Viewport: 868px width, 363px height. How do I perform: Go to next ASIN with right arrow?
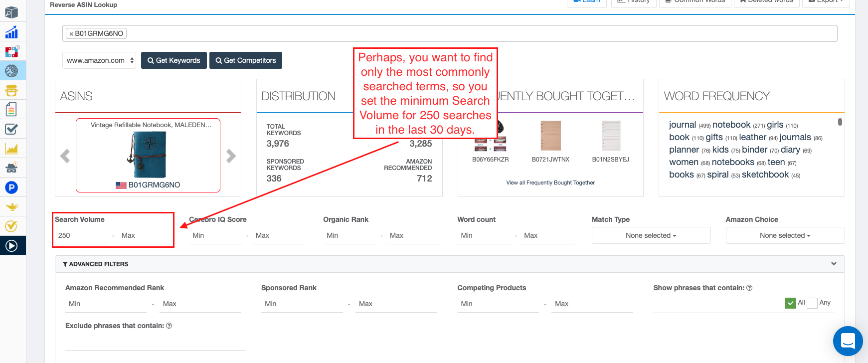(x=231, y=156)
